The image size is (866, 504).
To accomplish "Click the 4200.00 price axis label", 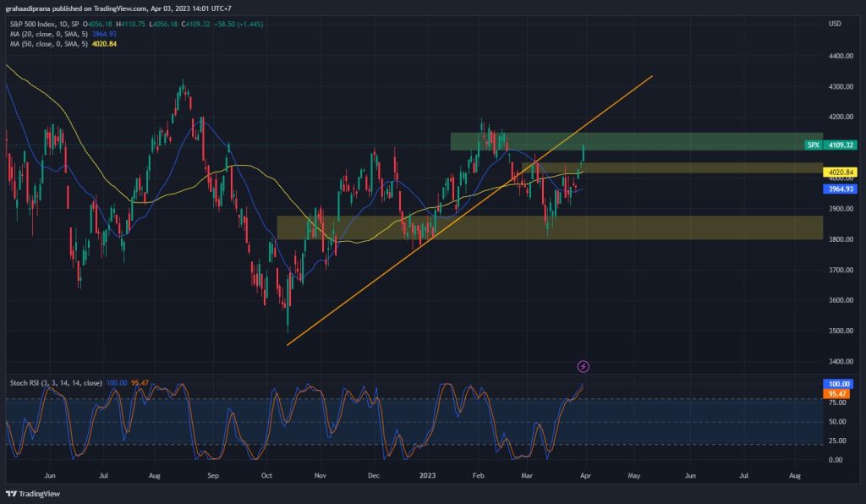I will tap(841, 117).
